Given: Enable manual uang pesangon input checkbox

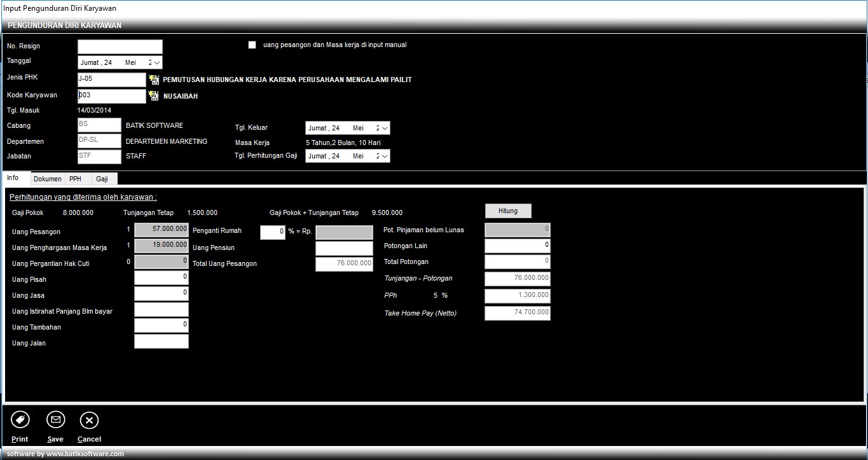Looking at the screenshot, I should click(252, 45).
